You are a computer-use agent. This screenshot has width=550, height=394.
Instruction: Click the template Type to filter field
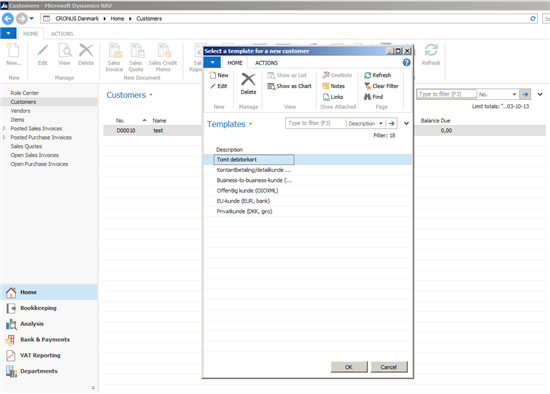click(315, 123)
